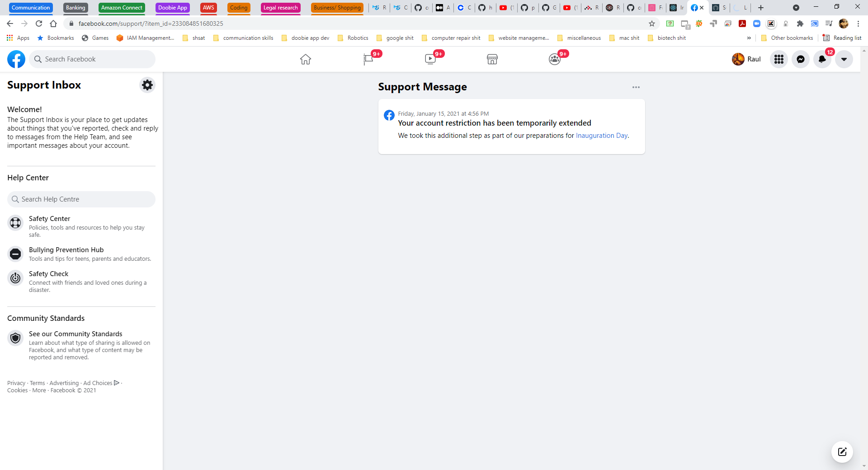Viewport: 868px width, 470px height.
Task: Open the Privacy footer link
Action: [16, 383]
